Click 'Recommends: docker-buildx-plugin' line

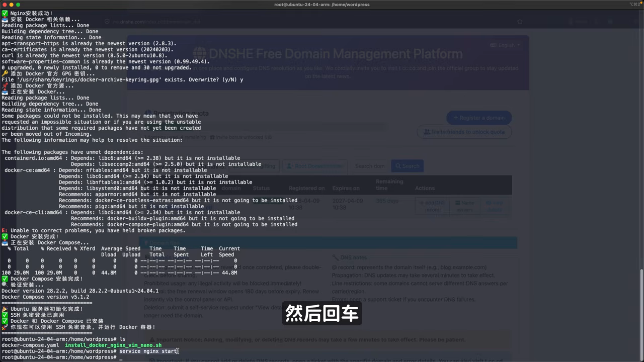(x=183, y=218)
